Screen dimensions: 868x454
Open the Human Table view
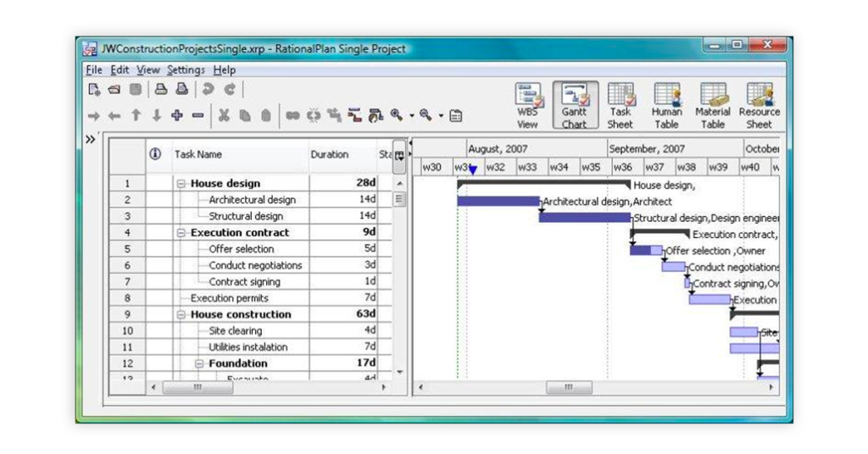tap(666, 106)
